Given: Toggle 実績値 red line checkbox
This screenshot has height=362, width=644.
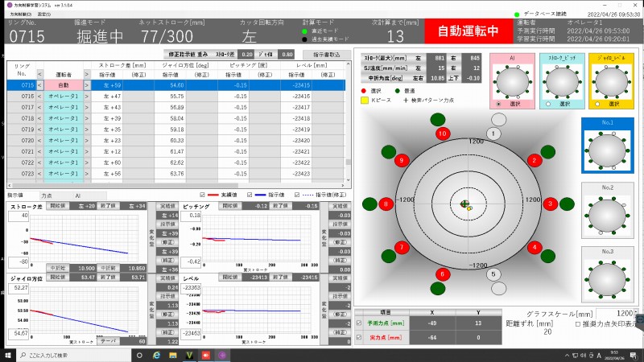Looking at the screenshot, I should 203,195.
